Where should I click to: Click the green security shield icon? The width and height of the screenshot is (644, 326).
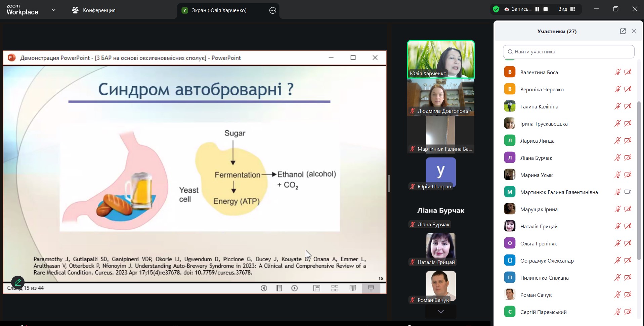pos(496,9)
